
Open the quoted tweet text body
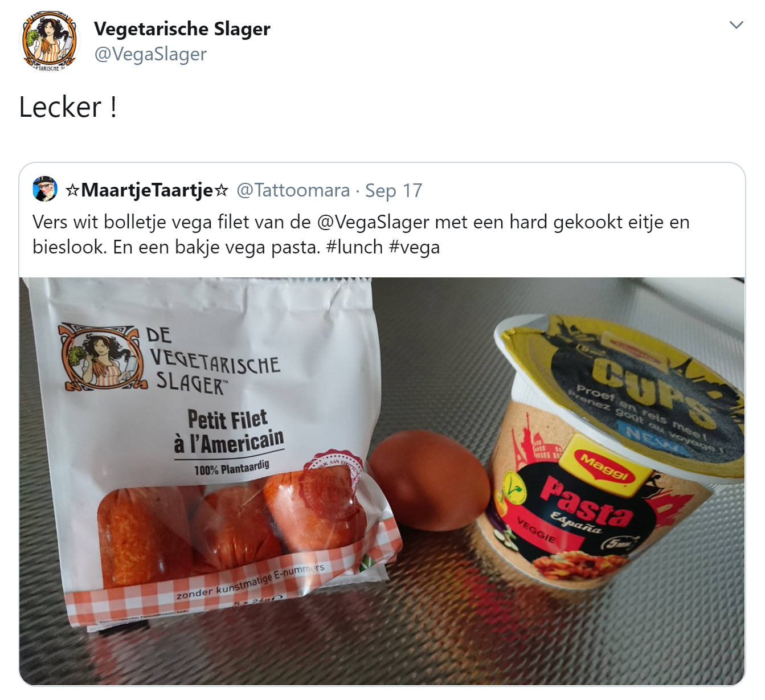[361, 235]
